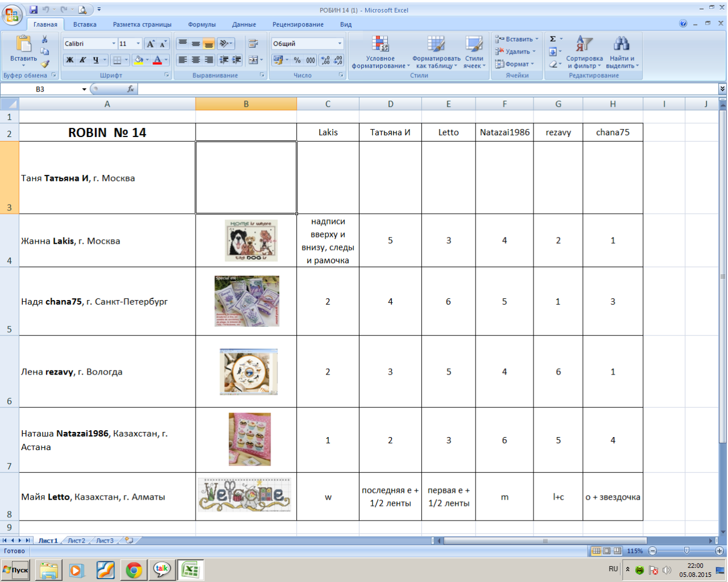Toggle center horizontal text alignment
Viewport: 728px width, 582px height.
point(196,60)
